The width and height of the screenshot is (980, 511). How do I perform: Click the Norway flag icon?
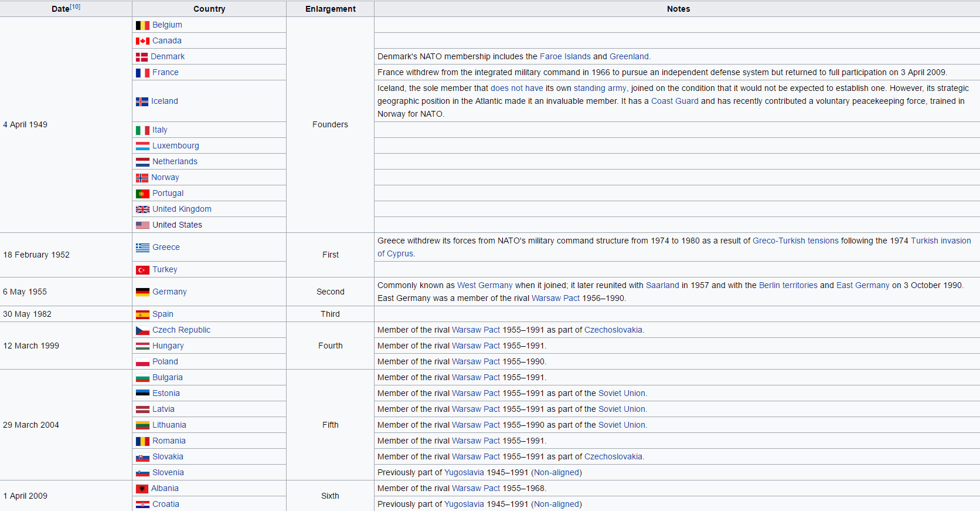click(x=142, y=178)
